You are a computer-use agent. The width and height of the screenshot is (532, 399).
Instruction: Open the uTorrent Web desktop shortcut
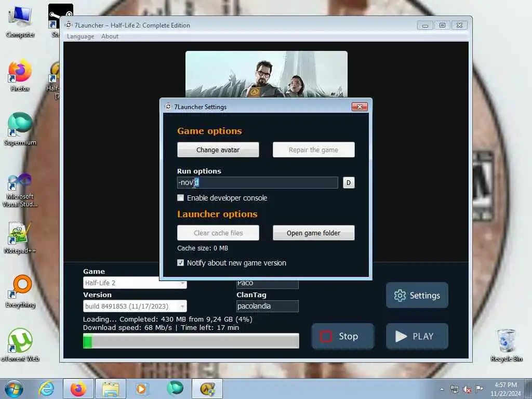(x=20, y=345)
